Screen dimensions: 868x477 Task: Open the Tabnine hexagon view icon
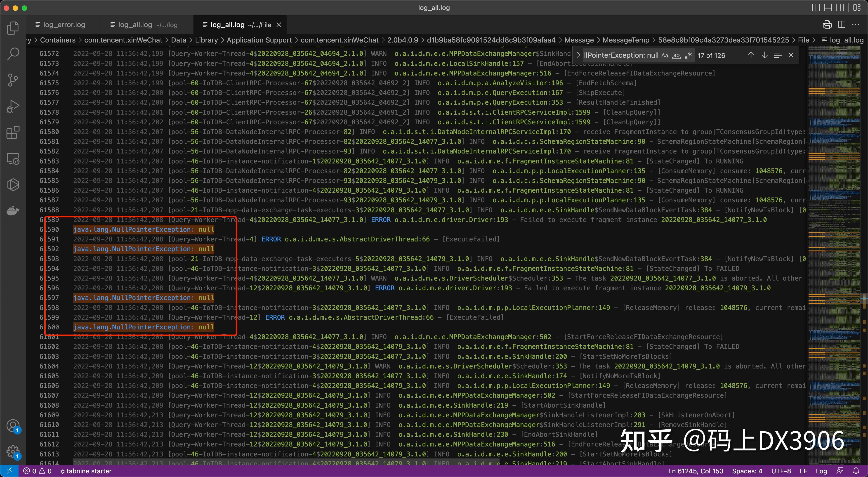[x=13, y=185]
